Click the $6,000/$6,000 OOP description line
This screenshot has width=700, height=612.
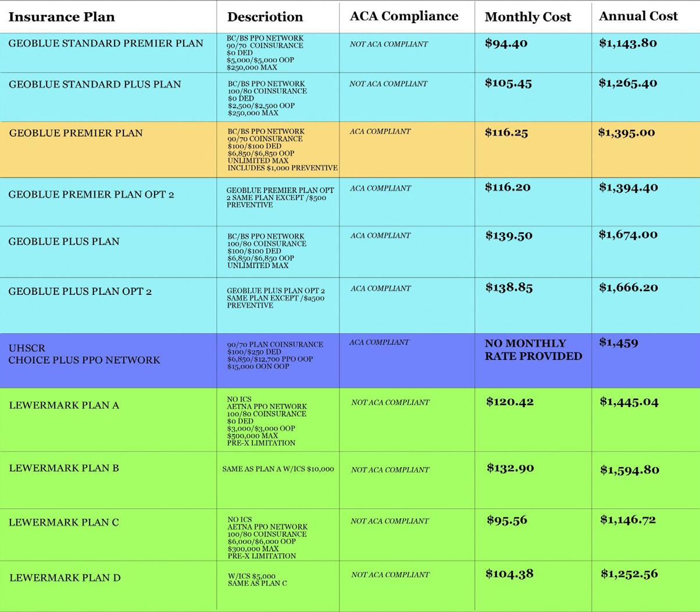click(x=262, y=542)
